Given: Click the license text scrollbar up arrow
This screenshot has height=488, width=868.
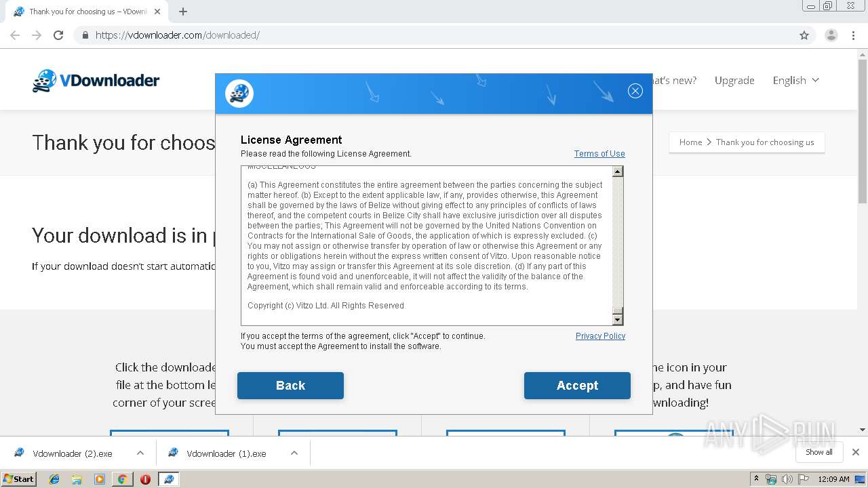Looking at the screenshot, I should 618,171.
